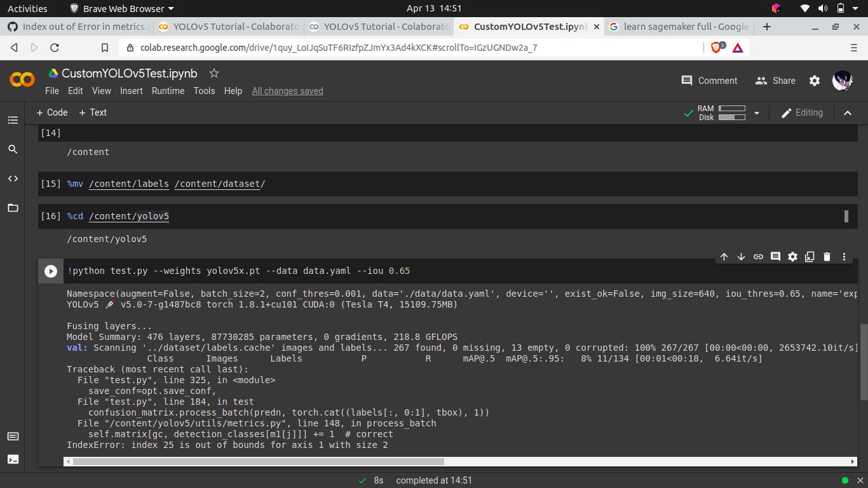Add a new Code cell

point(52,112)
